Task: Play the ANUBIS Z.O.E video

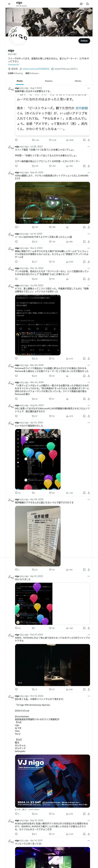Action: point(52,203)
